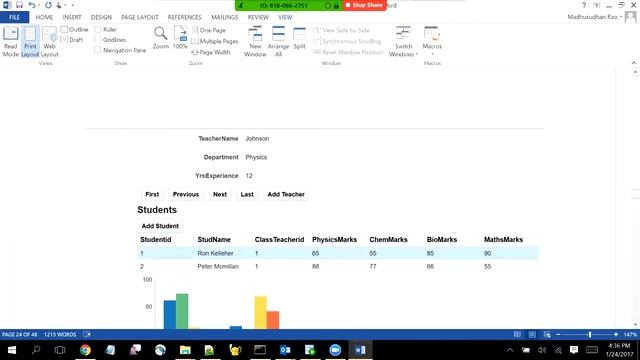Switch to the HOME tab
This screenshot has width=640, height=360.
click(x=44, y=17)
